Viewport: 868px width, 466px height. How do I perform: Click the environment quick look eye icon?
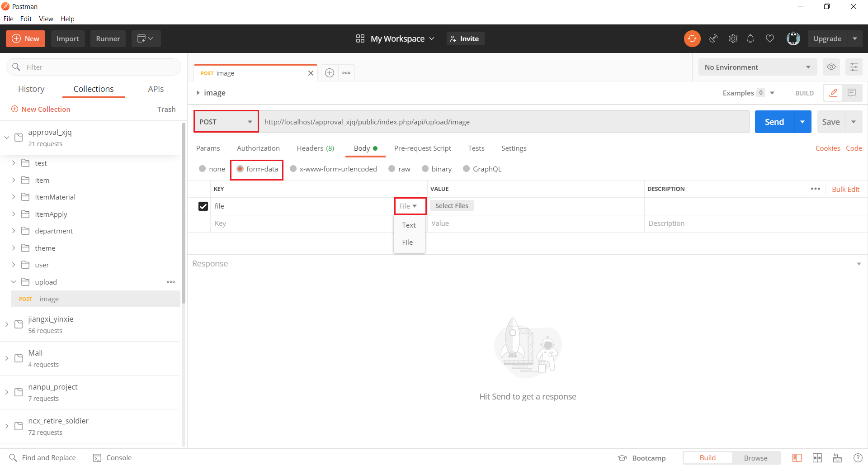(x=831, y=67)
